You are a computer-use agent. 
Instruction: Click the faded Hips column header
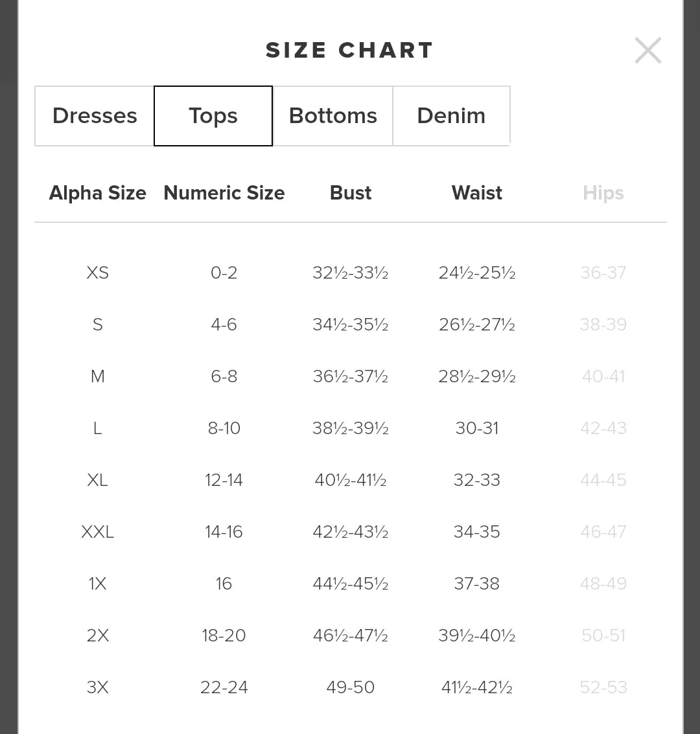[x=603, y=193]
